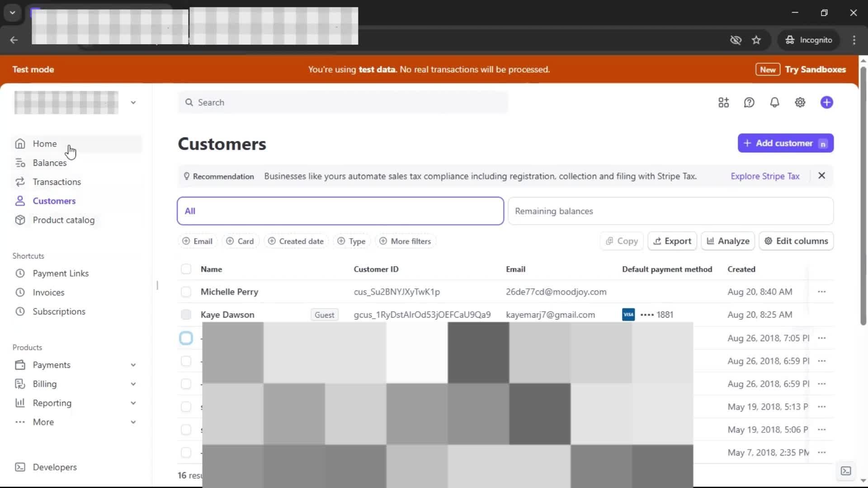The height and width of the screenshot is (488, 868).
Task: Open the apps grid icon in header
Action: tap(723, 103)
